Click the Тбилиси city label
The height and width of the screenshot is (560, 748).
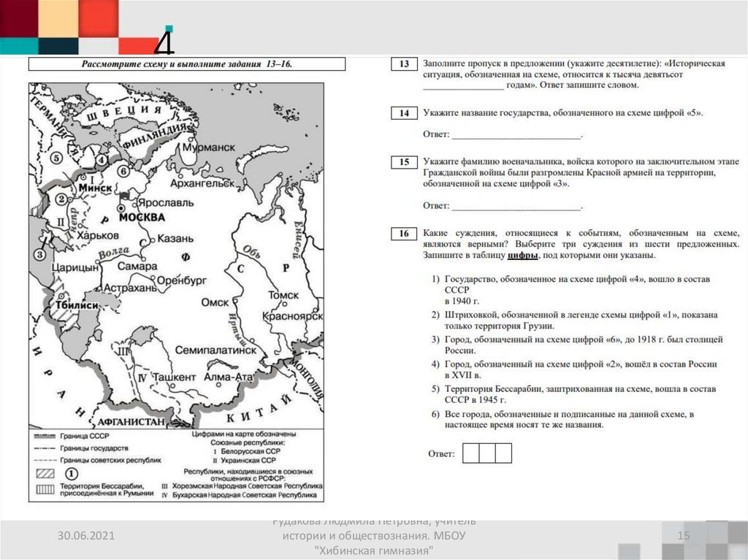(x=76, y=304)
